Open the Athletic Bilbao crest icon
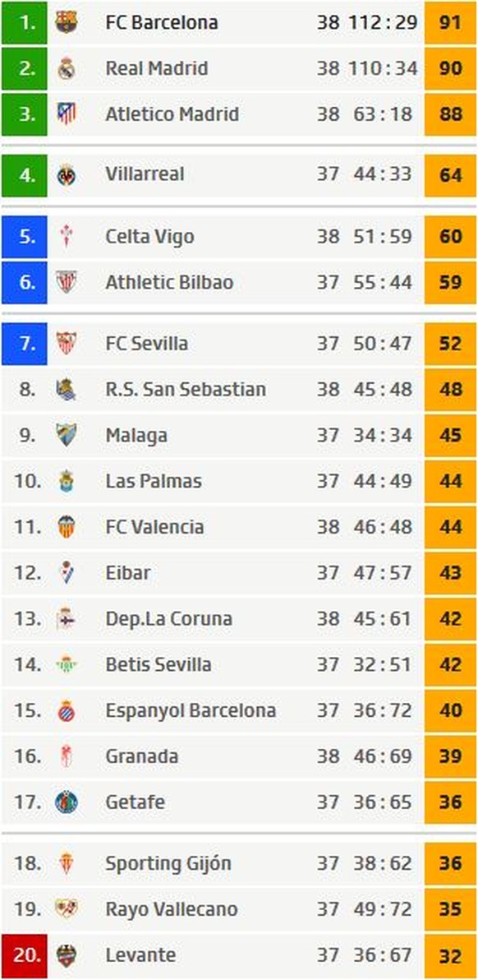Image resolution: width=478 pixels, height=980 pixels. 67,283
